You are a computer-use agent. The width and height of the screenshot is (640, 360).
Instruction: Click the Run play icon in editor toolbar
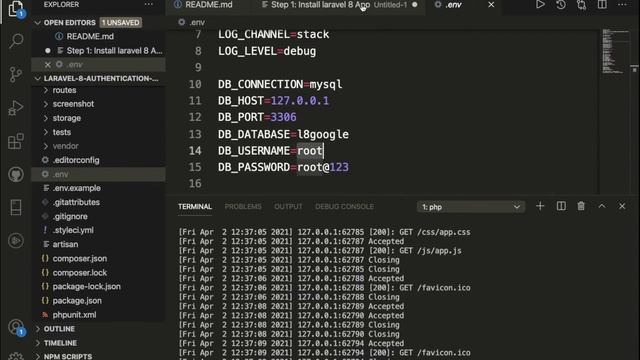click(x=540, y=5)
